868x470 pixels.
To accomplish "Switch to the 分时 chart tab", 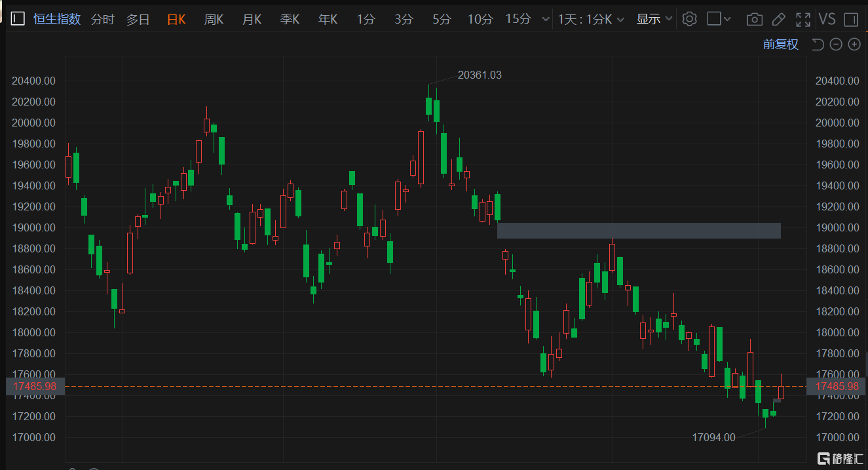I will click(102, 20).
